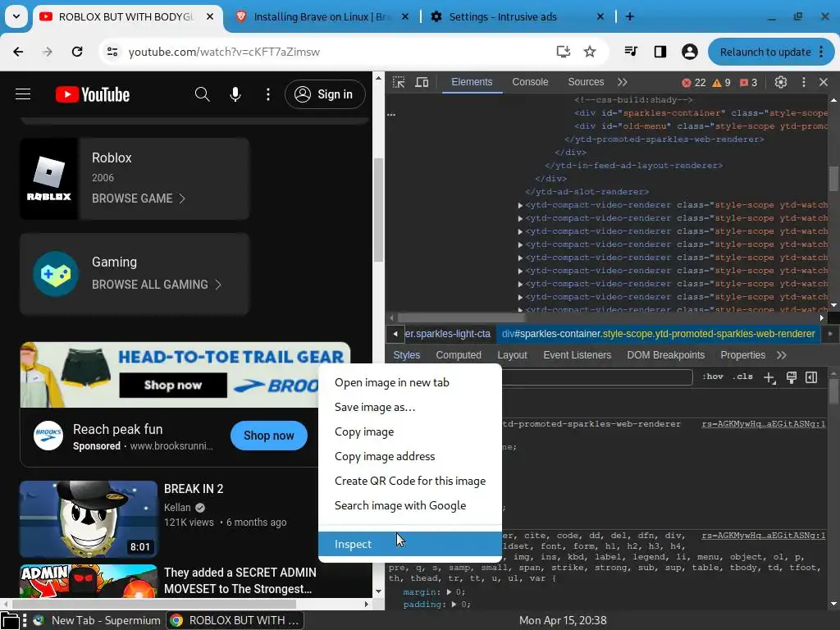Open YouTube settings three-dot menu

[x=268, y=94]
